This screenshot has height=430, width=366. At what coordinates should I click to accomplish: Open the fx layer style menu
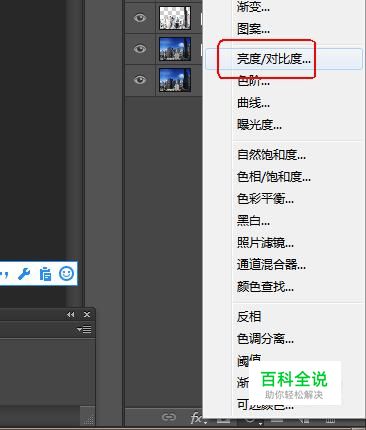click(197, 418)
